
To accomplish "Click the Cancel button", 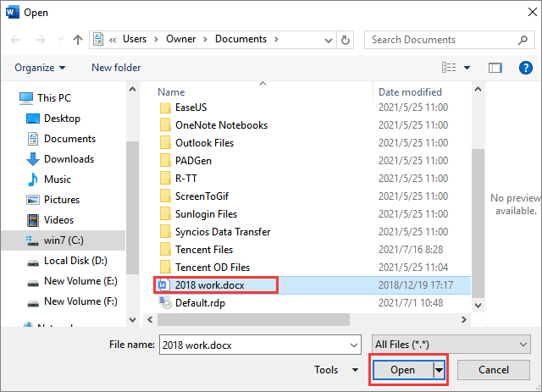I will pyautogui.click(x=494, y=370).
